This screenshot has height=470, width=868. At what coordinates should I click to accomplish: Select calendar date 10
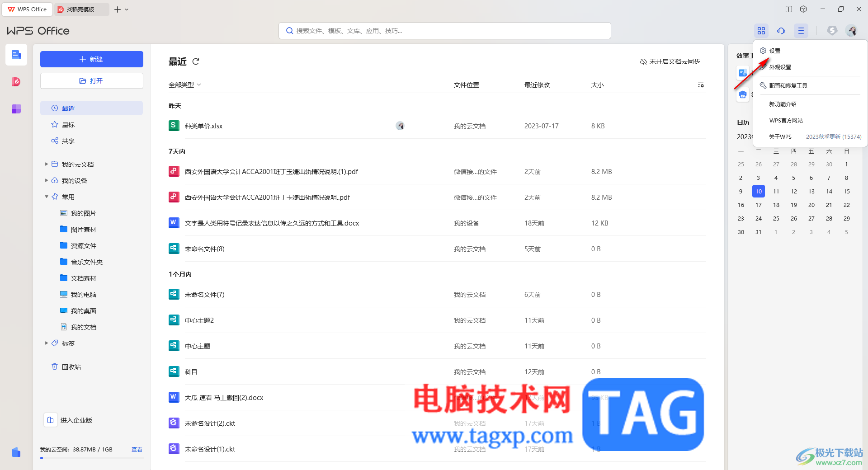point(759,191)
